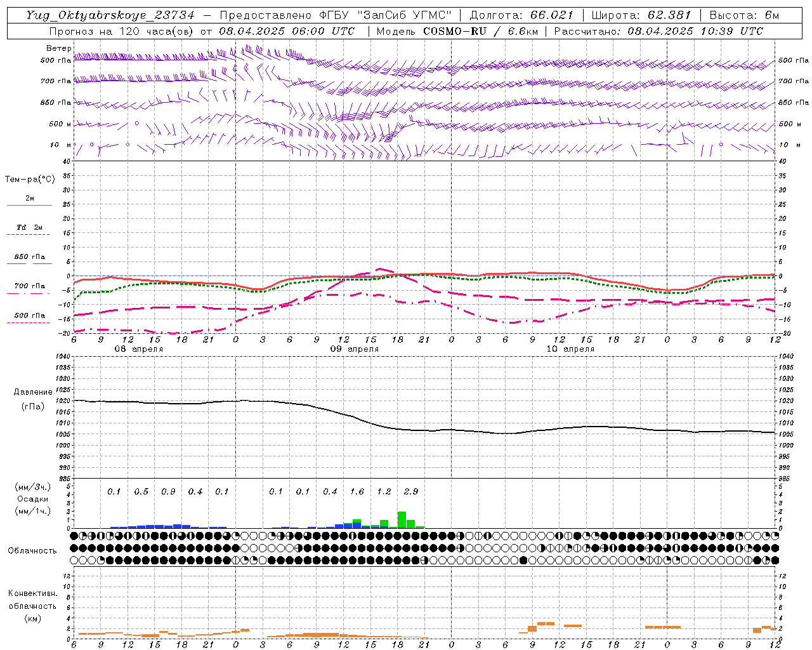Image resolution: width=812 pixels, height=650 pixels.
Task: Click the 1.6 three-hour precipitation value
Action: (x=357, y=492)
